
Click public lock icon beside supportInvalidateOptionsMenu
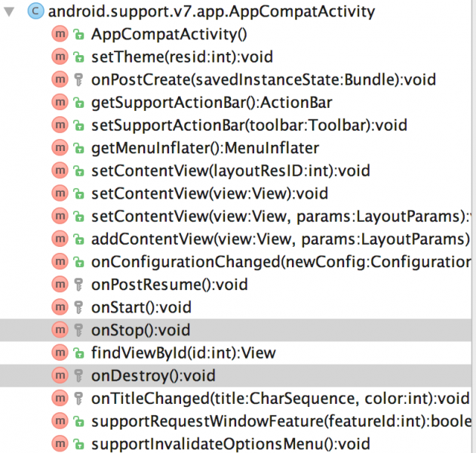pos(78,444)
